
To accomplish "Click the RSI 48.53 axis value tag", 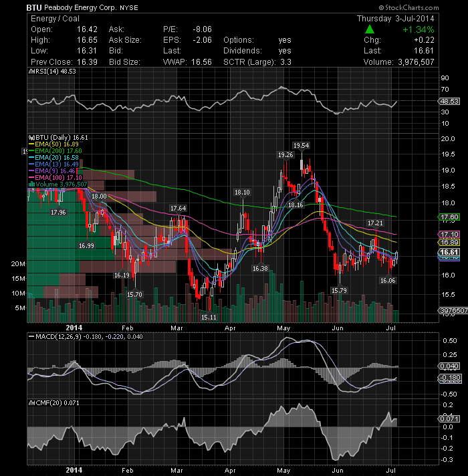I will point(449,101).
